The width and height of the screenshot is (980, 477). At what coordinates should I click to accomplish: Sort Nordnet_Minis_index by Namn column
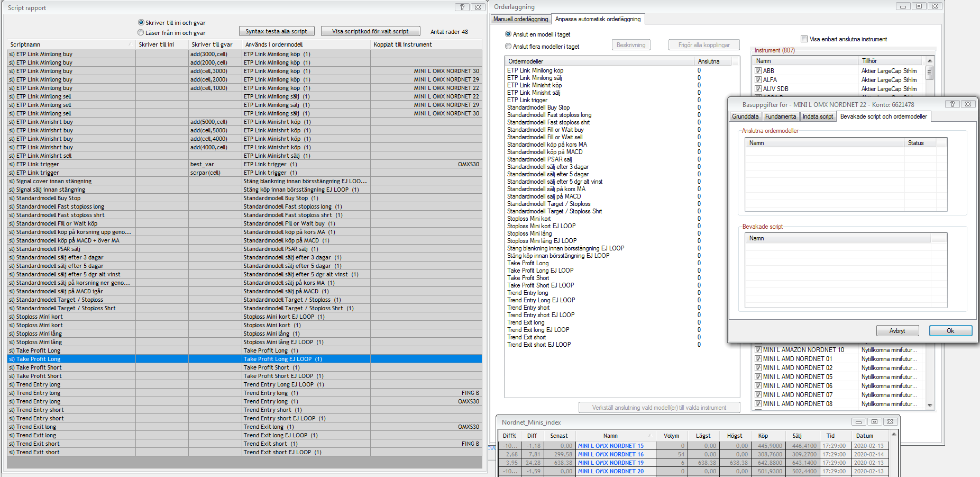tap(610, 436)
